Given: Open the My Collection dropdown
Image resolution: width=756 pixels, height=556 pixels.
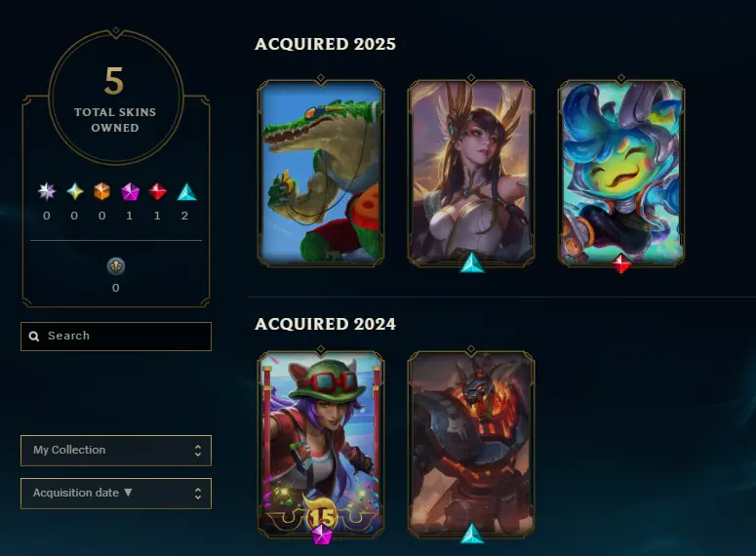Looking at the screenshot, I should tap(116, 451).
